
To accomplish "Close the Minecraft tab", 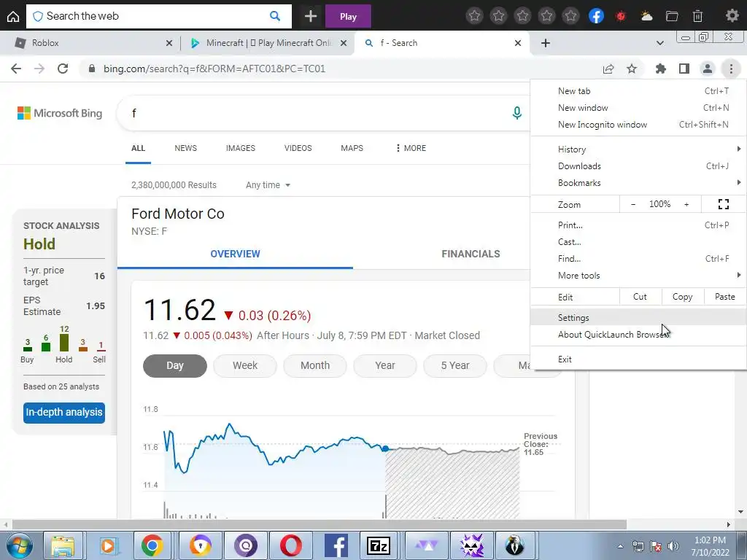I will 344,43.
